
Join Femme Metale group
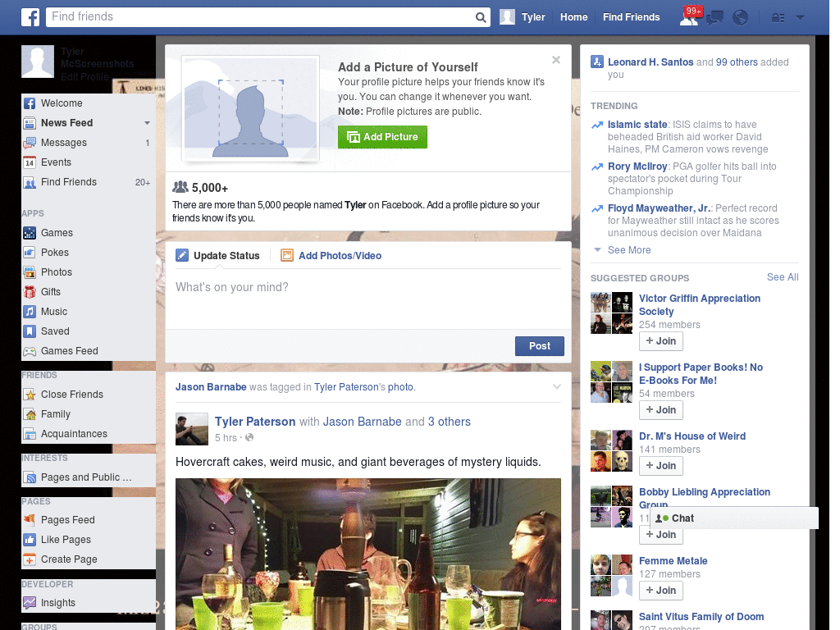click(661, 591)
